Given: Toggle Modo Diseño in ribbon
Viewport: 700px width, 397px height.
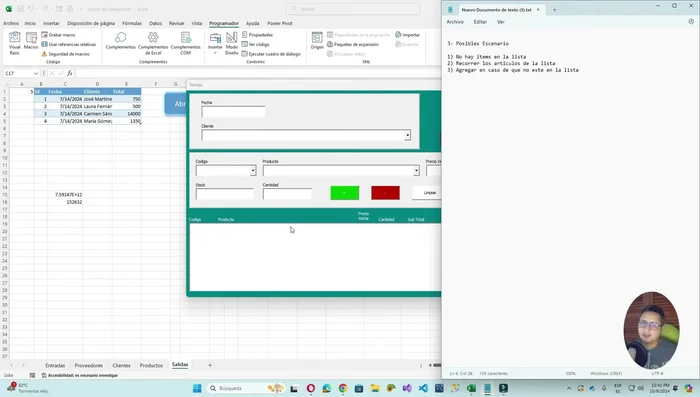Looking at the screenshot, I should click(232, 43).
